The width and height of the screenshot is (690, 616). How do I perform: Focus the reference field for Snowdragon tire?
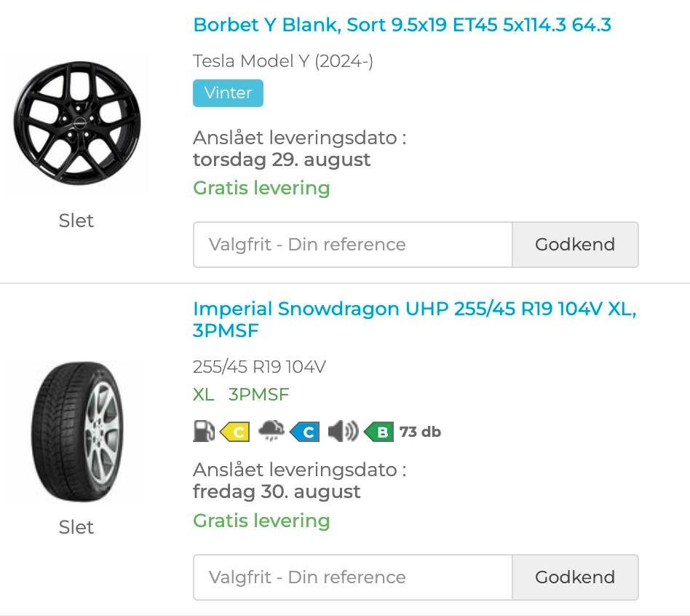tap(353, 577)
